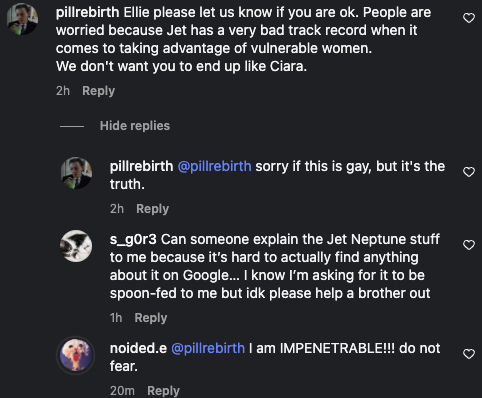Open the noided.e username link

(x=138, y=348)
